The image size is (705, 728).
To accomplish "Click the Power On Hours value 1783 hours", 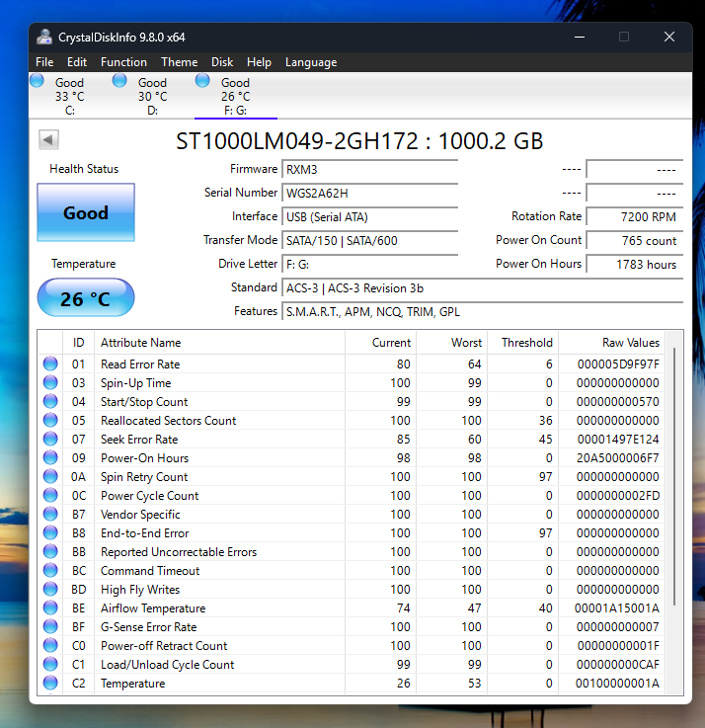I will [x=635, y=264].
